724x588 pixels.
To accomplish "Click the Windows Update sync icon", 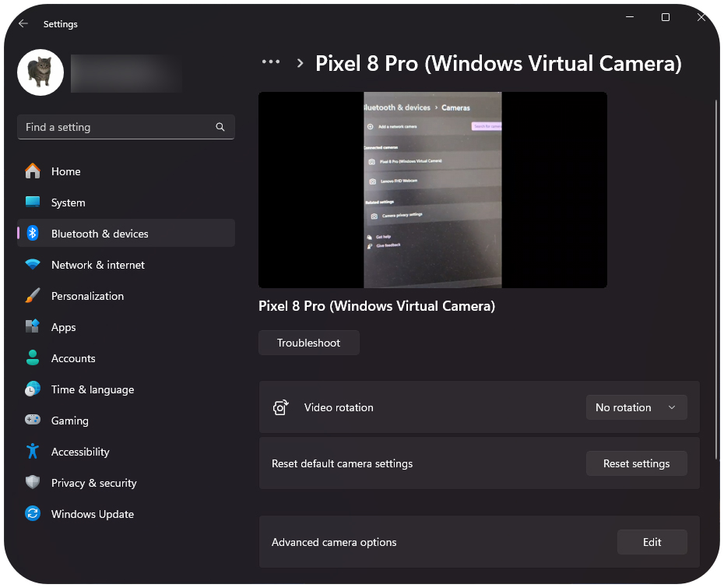I will 33,514.
